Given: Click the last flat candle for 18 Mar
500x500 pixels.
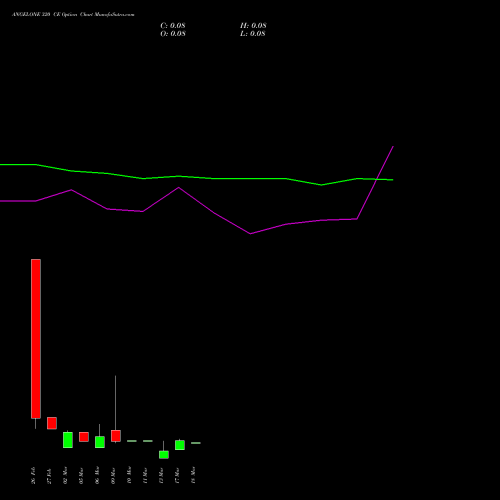Looking at the screenshot, I should [196, 443].
